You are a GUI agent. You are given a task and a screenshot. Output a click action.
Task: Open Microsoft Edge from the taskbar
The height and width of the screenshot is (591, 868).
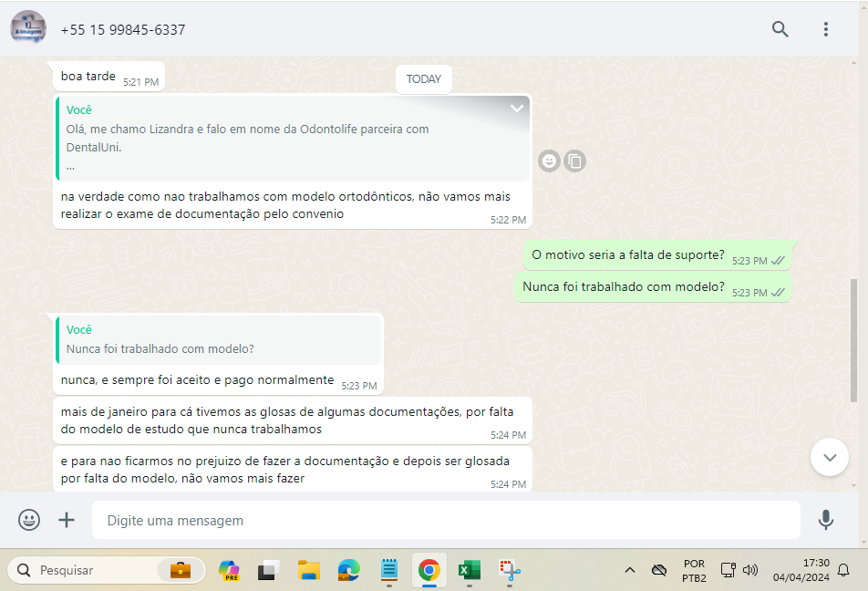point(348,570)
